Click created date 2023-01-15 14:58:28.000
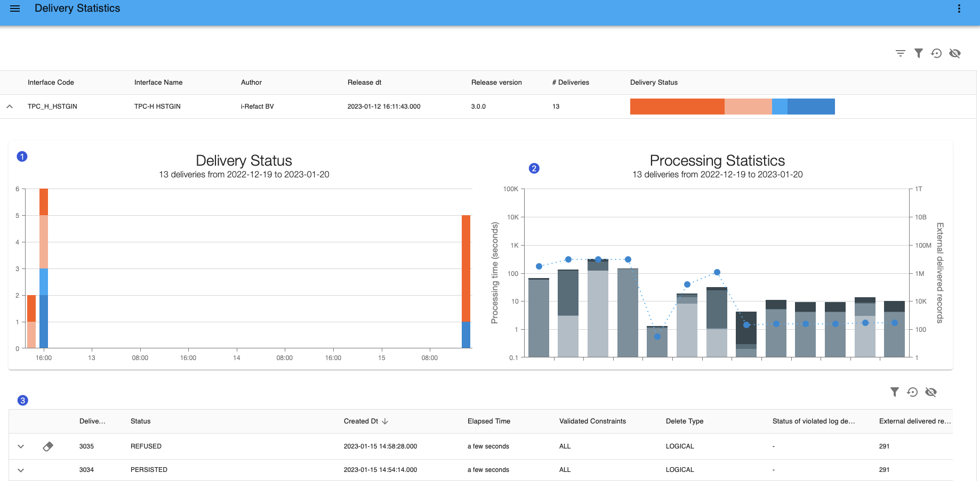This screenshot has width=980, height=481. (x=380, y=446)
